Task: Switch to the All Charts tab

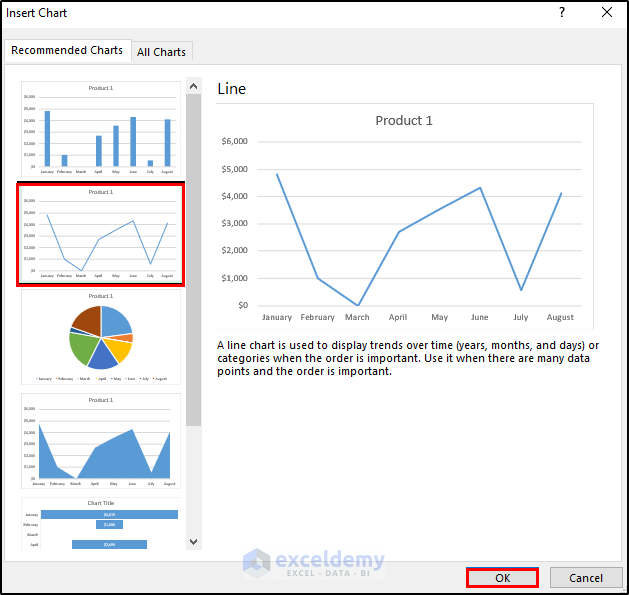Action: [x=161, y=52]
